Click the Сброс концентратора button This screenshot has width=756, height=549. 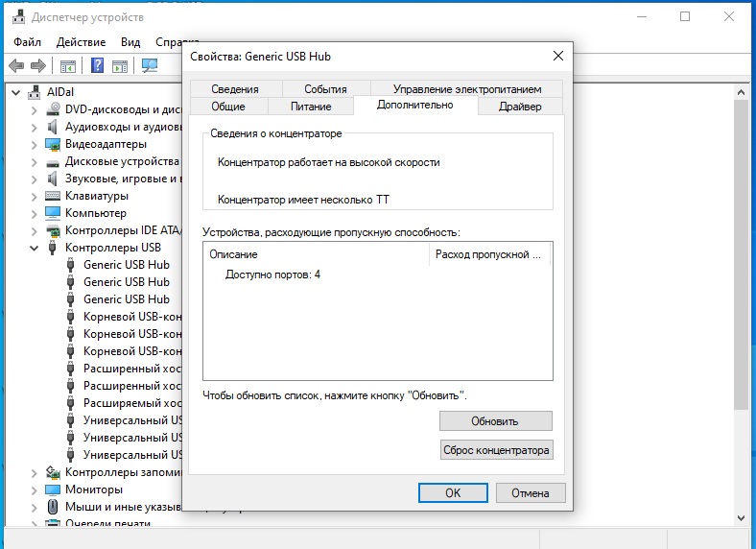tap(496, 449)
